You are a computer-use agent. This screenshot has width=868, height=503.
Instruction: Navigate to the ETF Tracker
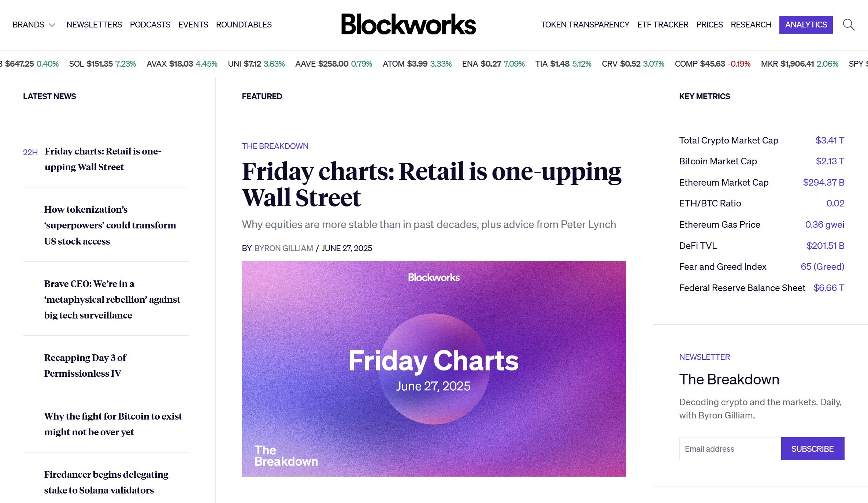663,25
